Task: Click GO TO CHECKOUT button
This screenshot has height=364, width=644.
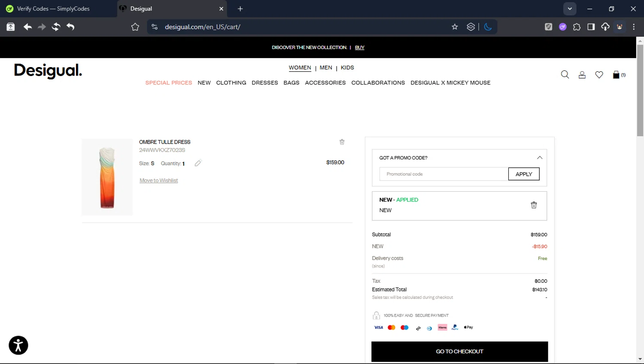Action: tap(460, 352)
